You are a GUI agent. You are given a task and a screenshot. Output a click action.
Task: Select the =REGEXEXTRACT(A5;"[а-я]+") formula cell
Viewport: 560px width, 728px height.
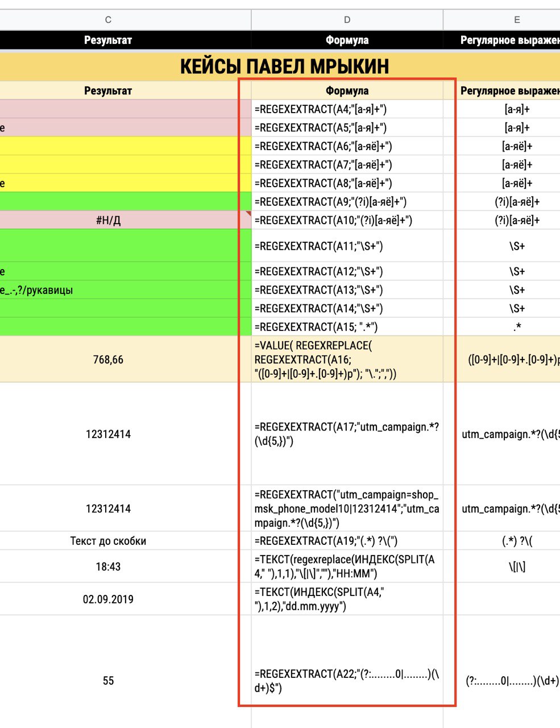[347, 127]
